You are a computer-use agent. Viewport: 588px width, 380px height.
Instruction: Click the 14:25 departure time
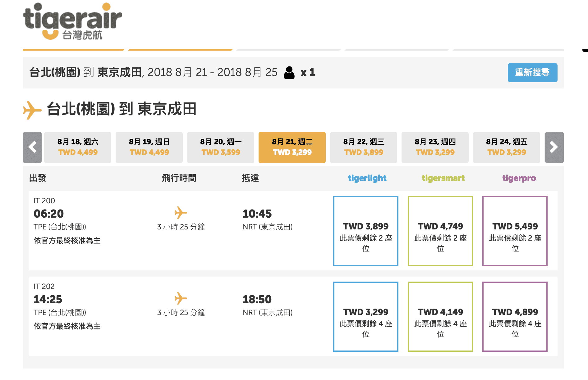(x=48, y=299)
